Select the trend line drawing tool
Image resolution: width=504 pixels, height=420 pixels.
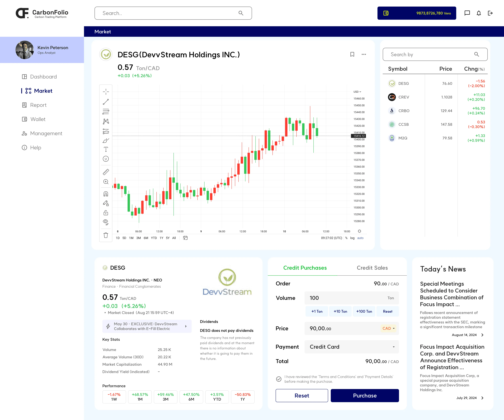[x=106, y=102]
